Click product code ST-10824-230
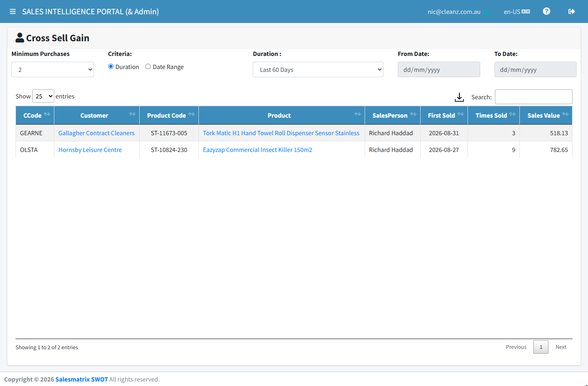 169,150
